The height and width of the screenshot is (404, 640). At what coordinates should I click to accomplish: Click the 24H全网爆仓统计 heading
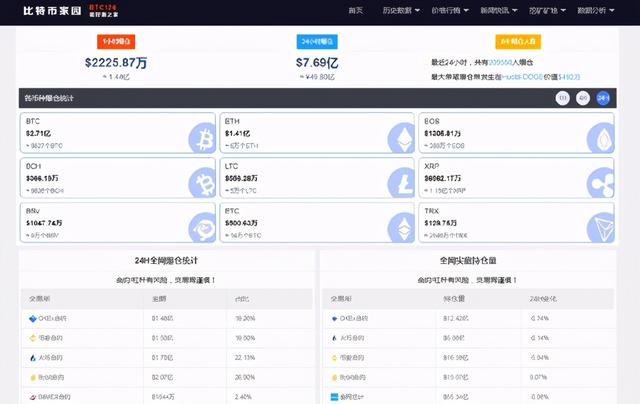coord(166,260)
